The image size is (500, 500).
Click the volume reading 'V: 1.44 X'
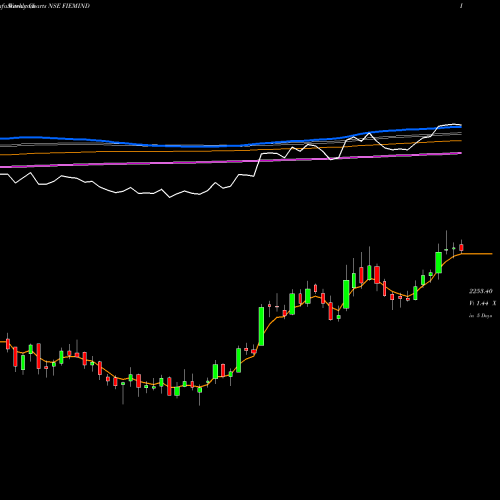tap(483, 303)
